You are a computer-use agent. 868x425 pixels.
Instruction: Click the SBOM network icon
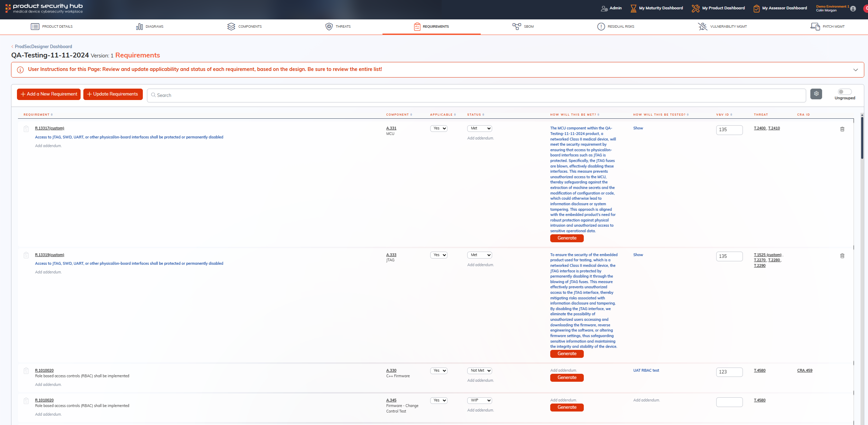point(516,26)
